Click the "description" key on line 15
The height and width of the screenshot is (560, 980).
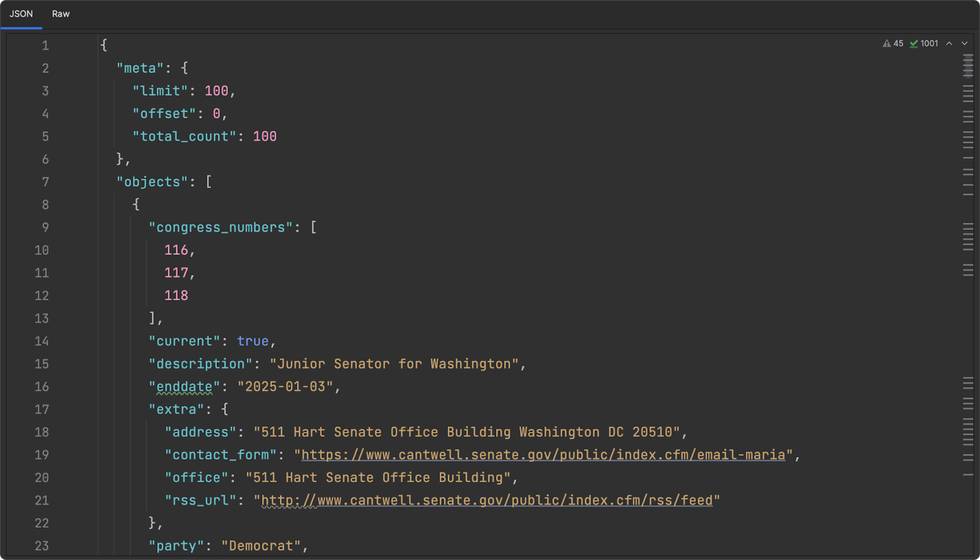tap(200, 364)
